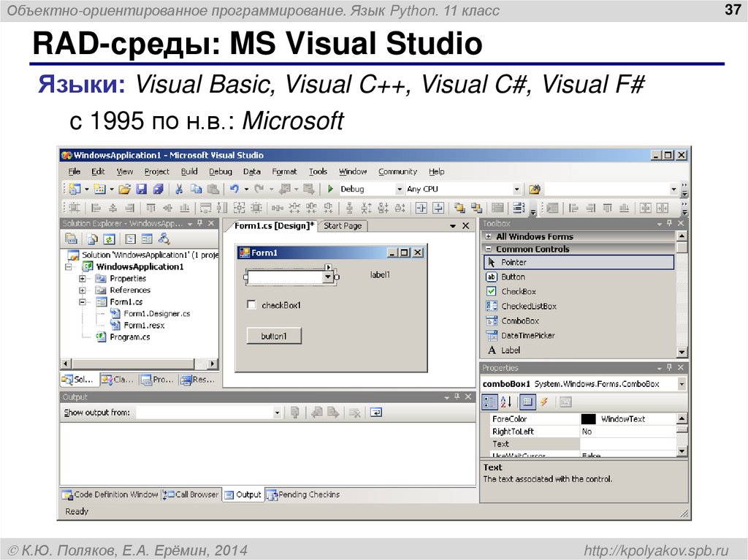Expand the References node in Solution Explorer
Screen dimensions: 748x560
pos(83,290)
